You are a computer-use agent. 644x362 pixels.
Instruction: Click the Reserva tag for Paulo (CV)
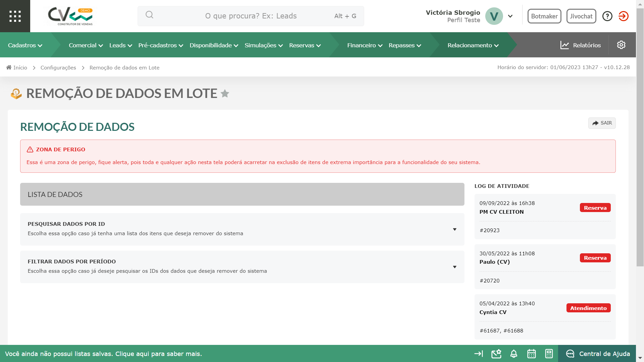[595, 258]
